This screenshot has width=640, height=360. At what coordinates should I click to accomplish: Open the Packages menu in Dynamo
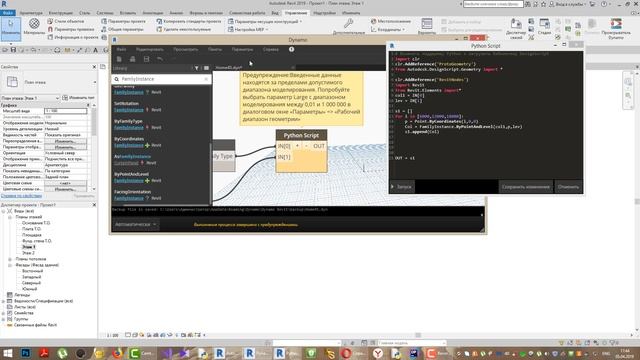click(215, 49)
